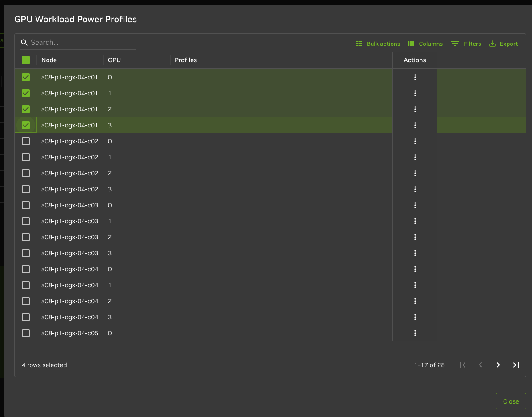The height and width of the screenshot is (417, 532).
Task: Open actions menu for a08-p1-dgx-04-c04 GPU 1
Action: click(x=415, y=285)
